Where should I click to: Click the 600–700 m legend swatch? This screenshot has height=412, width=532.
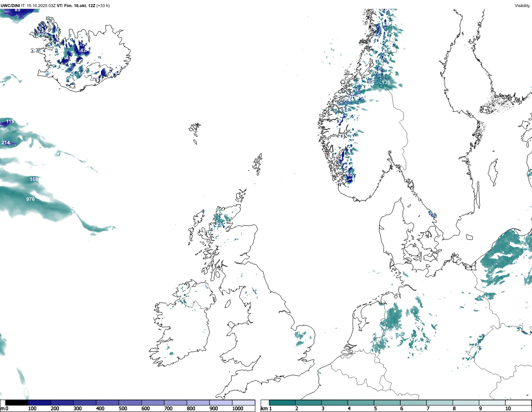click(x=153, y=402)
